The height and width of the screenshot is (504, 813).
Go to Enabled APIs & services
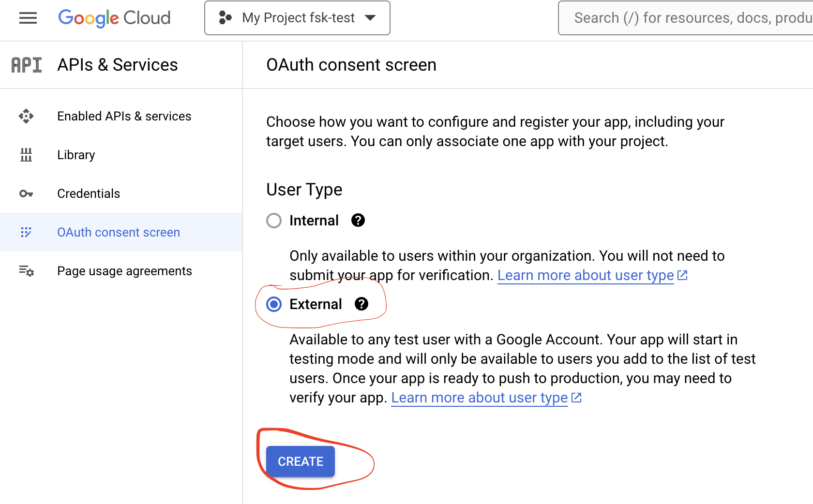tap(124, 116)
